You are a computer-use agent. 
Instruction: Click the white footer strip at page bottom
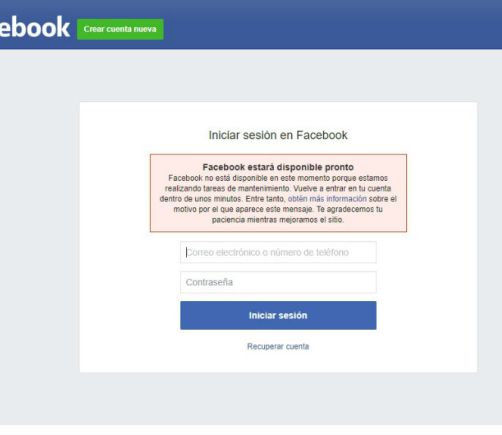click(250, 430)
